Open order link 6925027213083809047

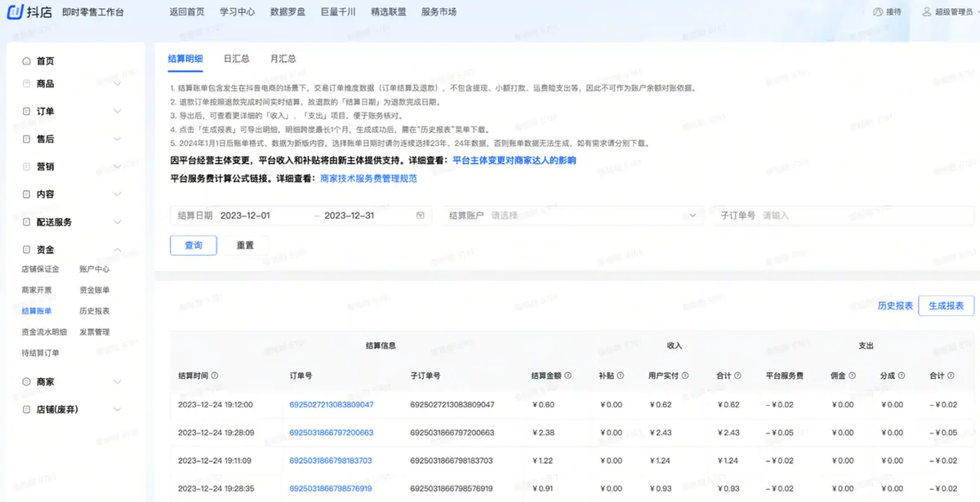(x=332, y=405)
